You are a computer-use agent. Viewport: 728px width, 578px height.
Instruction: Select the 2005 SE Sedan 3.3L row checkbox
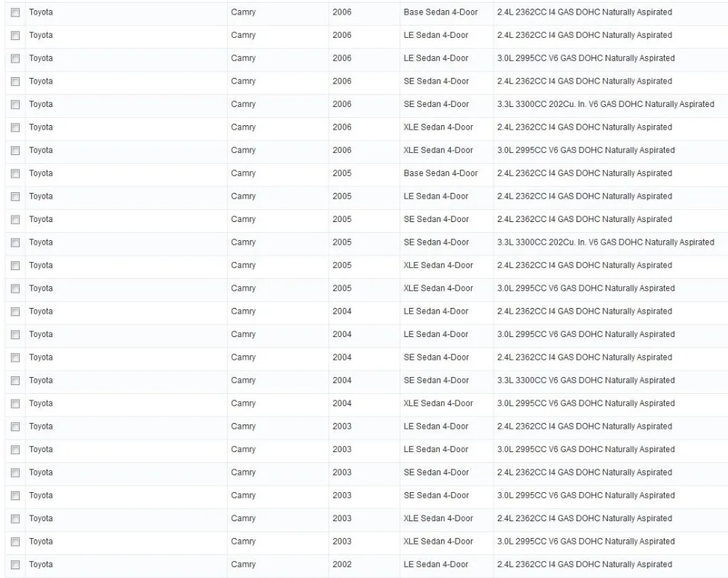point(15,243)
